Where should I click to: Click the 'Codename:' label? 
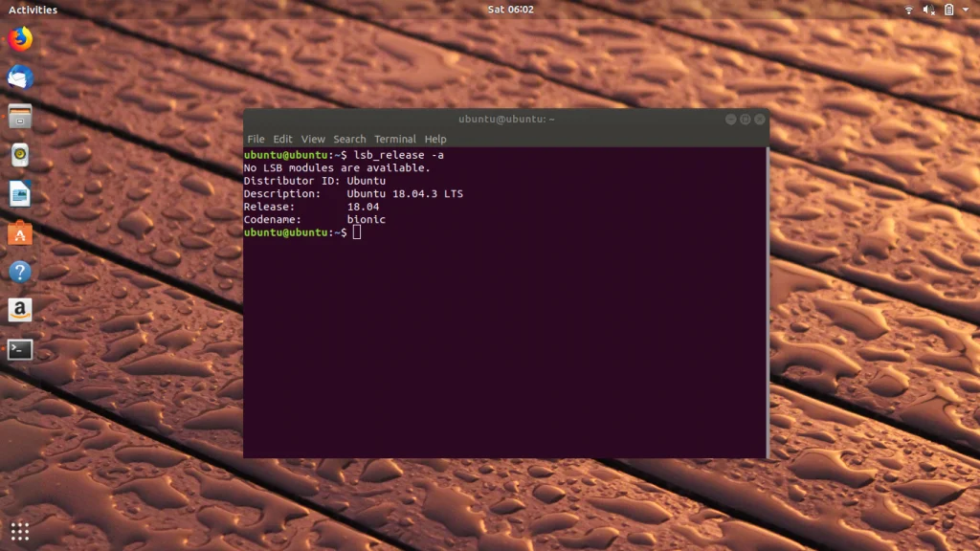(273, 219)
